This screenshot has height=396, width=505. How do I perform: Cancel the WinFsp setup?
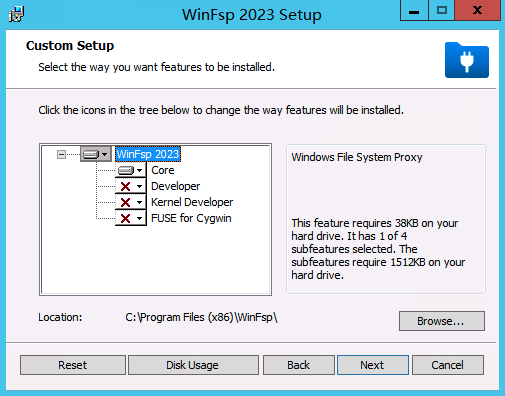click(x=448, y=365)
